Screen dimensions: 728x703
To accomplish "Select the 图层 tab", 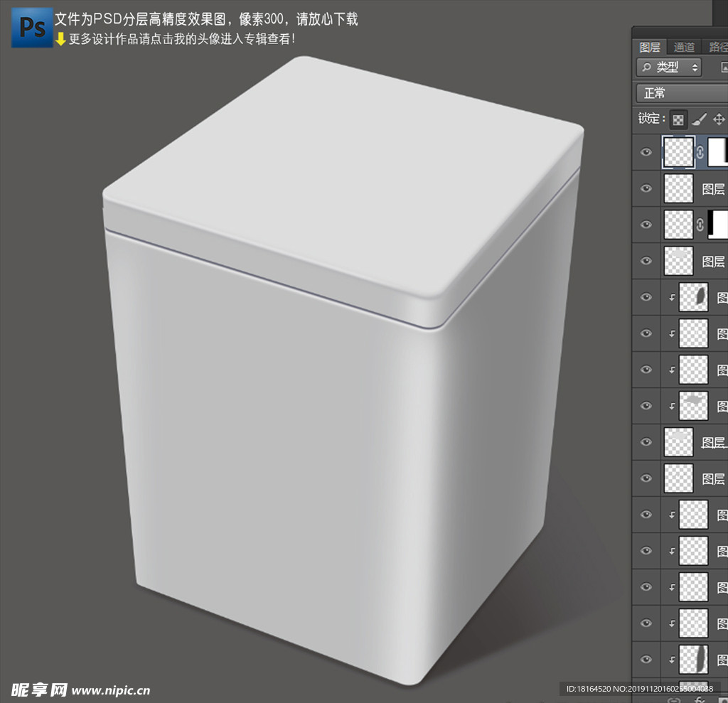I will click(x=650, y=47).
